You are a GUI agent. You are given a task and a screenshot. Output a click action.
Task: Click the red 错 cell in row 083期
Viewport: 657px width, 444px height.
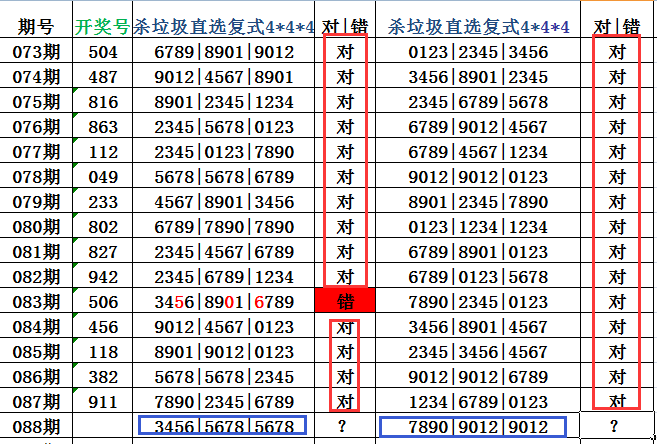pyautogui.click(x=345, y=301)
